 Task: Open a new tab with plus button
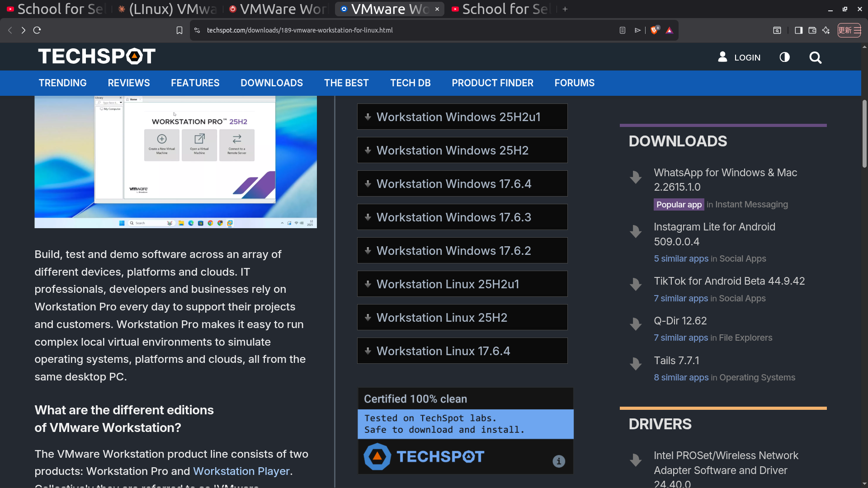[565, 9]
